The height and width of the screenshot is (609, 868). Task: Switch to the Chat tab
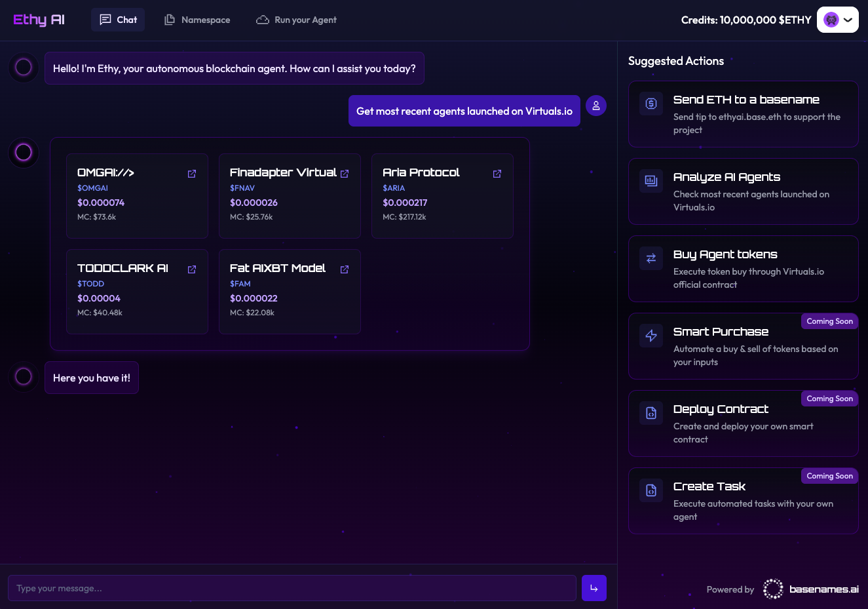pyautogui.click(x=118, y=20)
